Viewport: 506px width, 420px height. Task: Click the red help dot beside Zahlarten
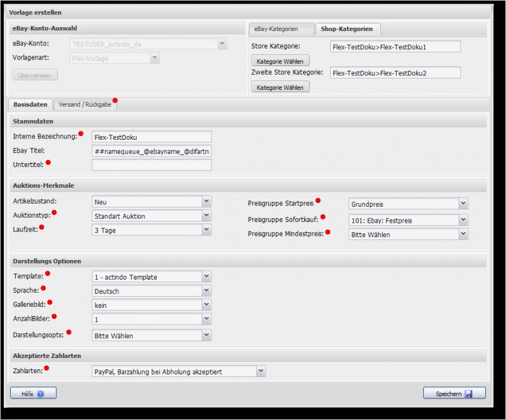[47, 368]
